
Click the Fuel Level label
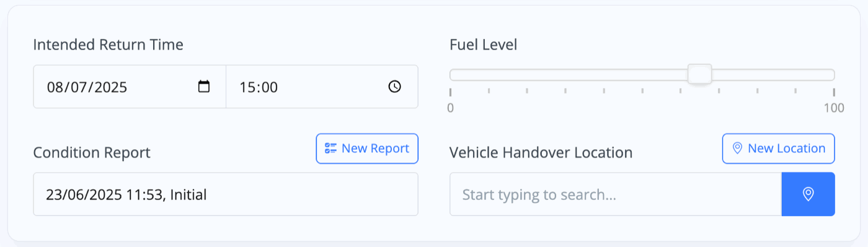pos(483,45)
